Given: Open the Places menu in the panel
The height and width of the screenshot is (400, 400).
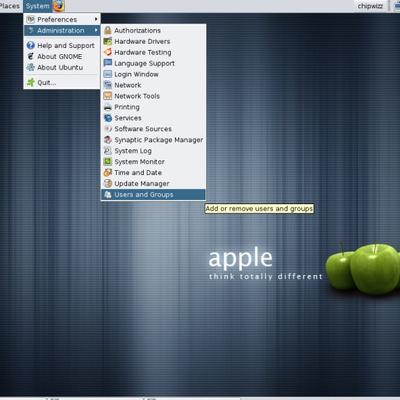Looking at the screenshot, I should [x=10, y=6].
